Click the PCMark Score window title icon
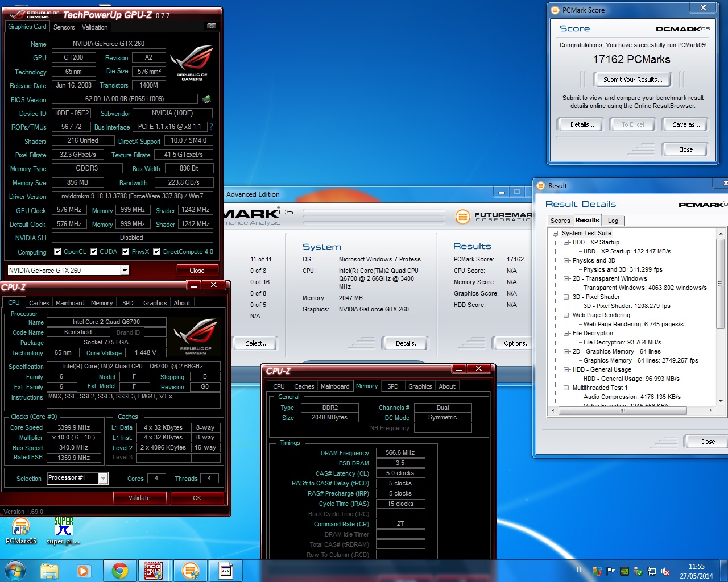The image size is (728, 582). (555, 10)
